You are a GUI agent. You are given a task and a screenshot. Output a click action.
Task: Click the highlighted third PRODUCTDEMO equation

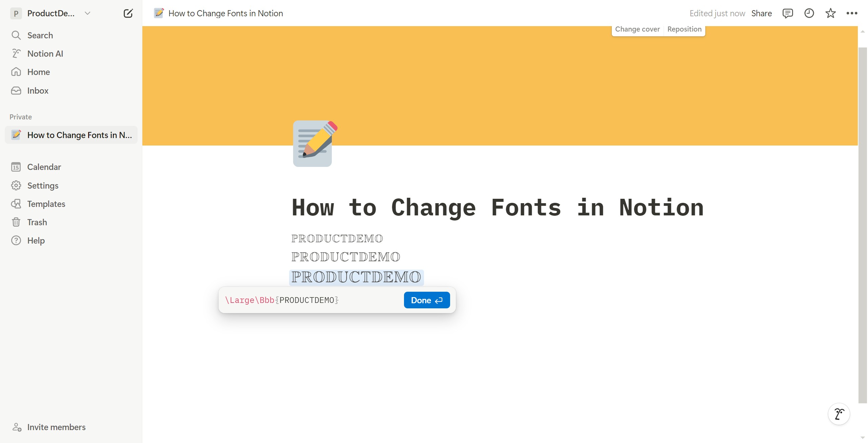click(x=356, y=277)
